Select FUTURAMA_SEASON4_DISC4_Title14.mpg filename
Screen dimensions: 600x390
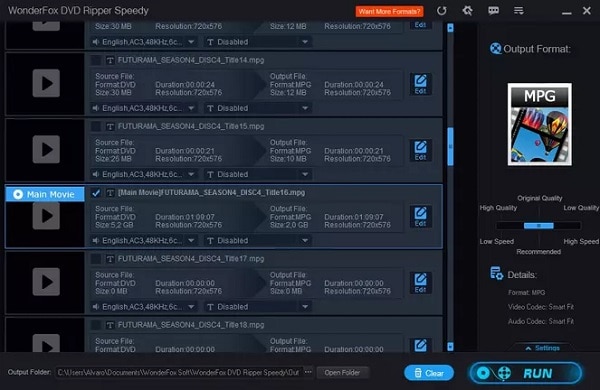click(x=191, y=60)
